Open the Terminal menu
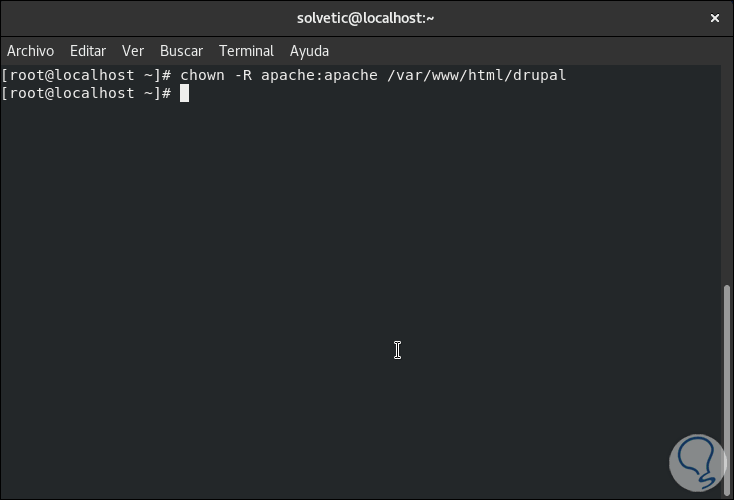 [x=246, y=51]
